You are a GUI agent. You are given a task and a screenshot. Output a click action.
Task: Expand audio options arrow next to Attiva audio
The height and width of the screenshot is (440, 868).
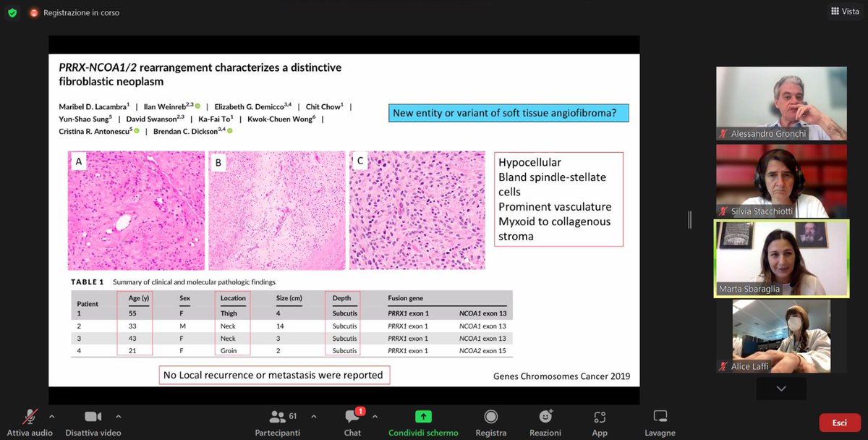(51, 416)
